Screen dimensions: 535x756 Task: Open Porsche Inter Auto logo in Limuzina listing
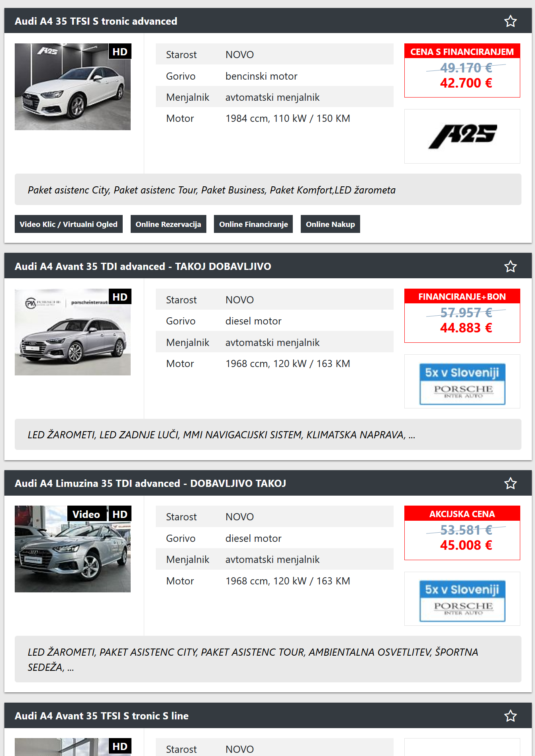coord(462,599)
